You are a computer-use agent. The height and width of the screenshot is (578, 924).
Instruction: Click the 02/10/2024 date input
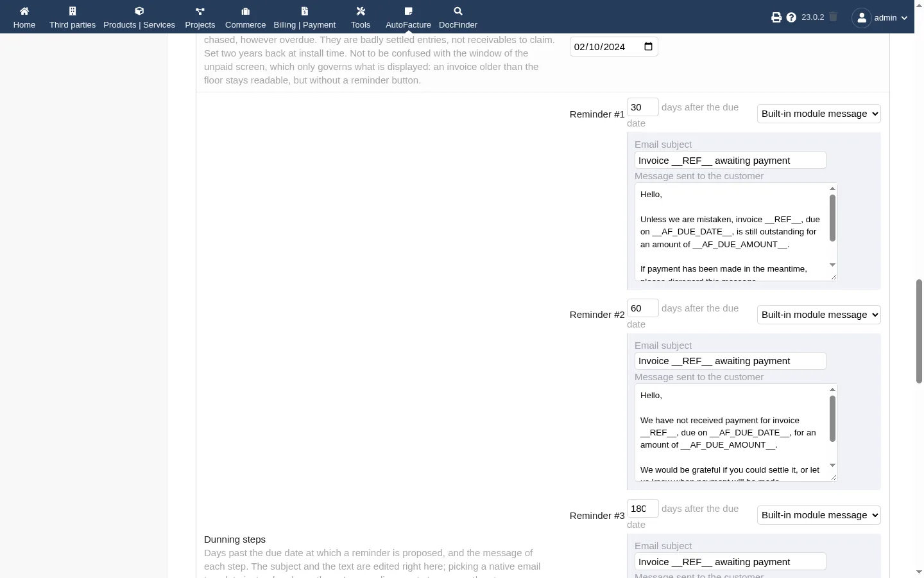point(613,47)
